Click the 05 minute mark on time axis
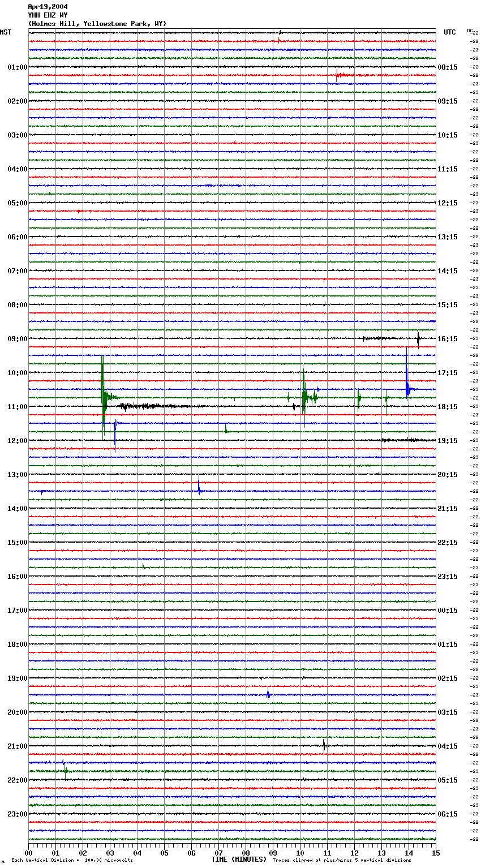This screenshot has width=481, height=868. pos(164,853)
